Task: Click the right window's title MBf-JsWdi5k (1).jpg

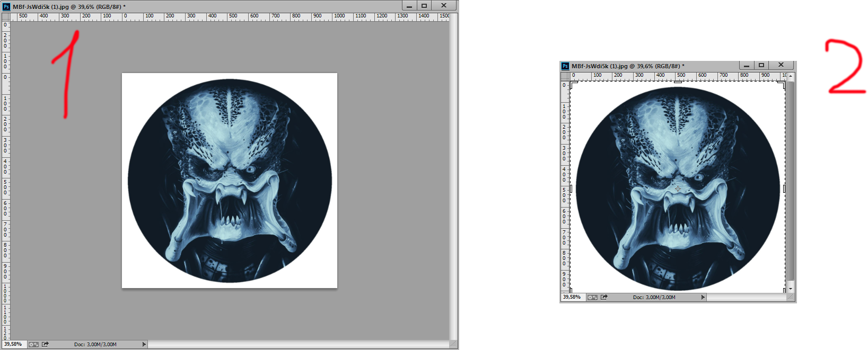Action: (x=600, y=66)
